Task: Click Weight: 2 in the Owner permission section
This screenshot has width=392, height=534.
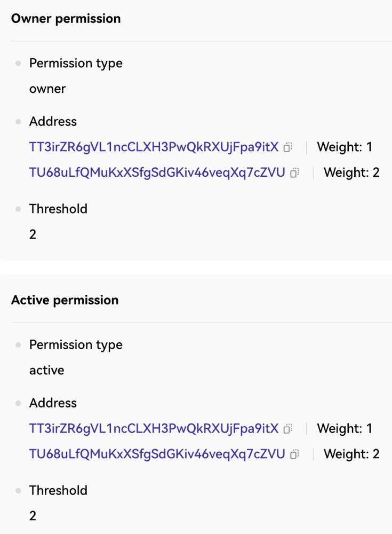Action: point(351,172)
